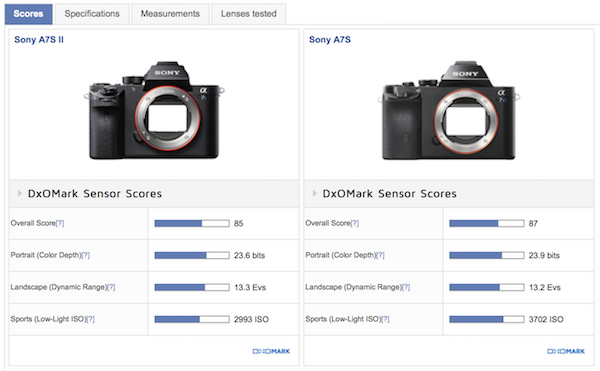Open the Sony A7S II title link
Viewport: 600px width, 371px height.
coord(39,40)
